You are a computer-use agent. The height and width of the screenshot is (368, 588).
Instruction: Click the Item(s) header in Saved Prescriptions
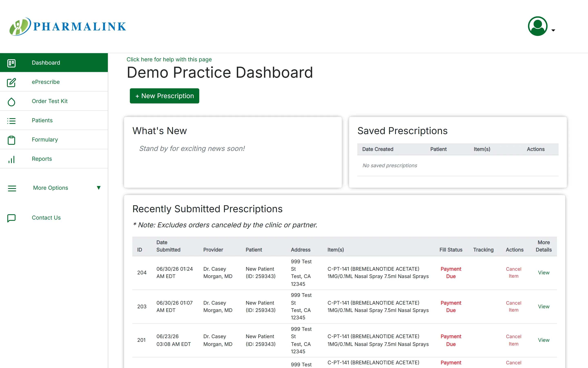[482, 149]
